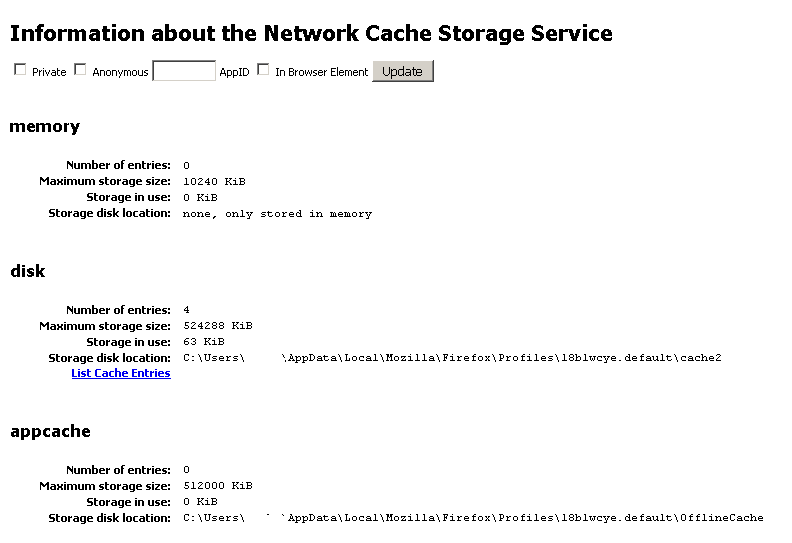Click the Private checkbox label text
792x543 pixels.
tap(49, 72)
